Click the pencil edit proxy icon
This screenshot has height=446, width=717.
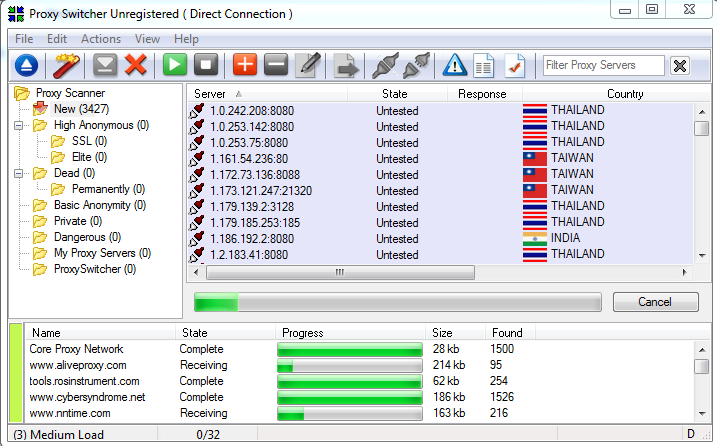pos(308,65)
